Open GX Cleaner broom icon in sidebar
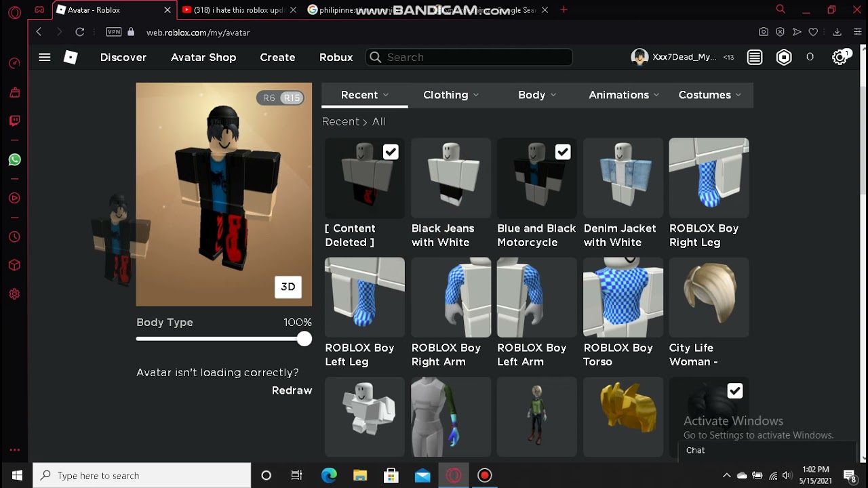 [14, 92]
